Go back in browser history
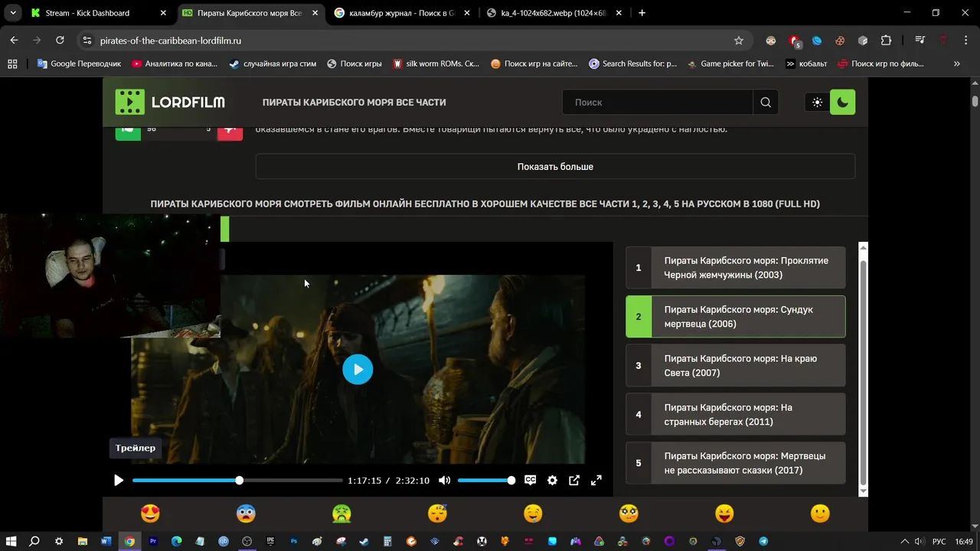The width and height of the screenshot is (980, 551). (x=14, y=41)
